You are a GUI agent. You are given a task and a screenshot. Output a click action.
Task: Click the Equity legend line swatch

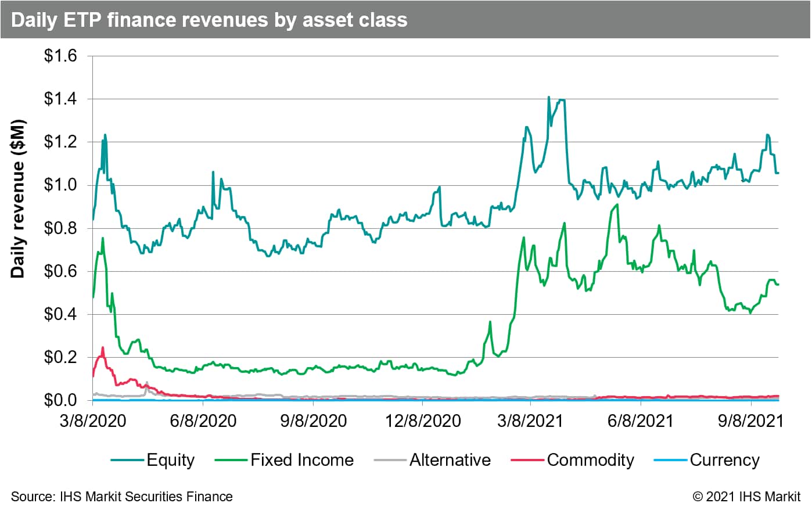tap(128, 461)
